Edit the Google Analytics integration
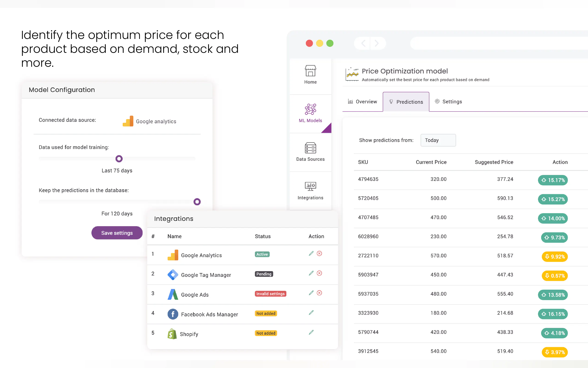 click(x=311, y=254)
